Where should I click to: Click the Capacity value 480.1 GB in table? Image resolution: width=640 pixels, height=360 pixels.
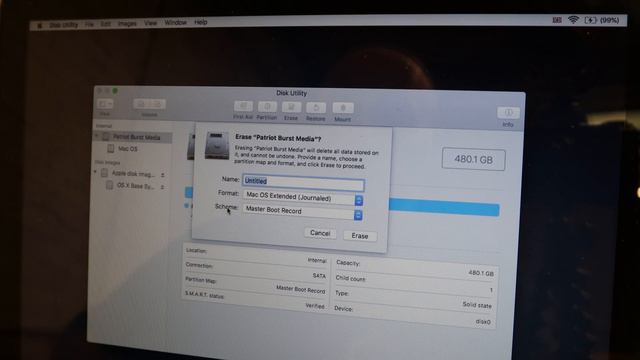(481, 273)
